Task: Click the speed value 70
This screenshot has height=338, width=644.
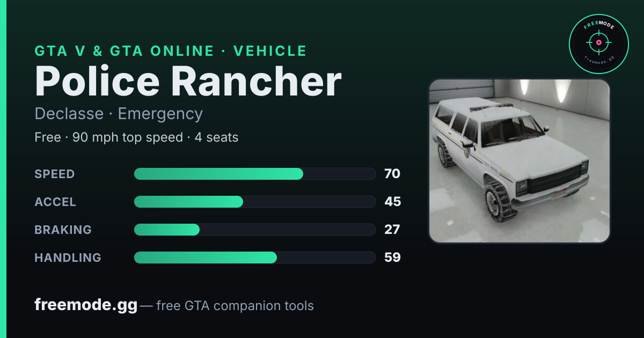Action: tap(392, 174)
